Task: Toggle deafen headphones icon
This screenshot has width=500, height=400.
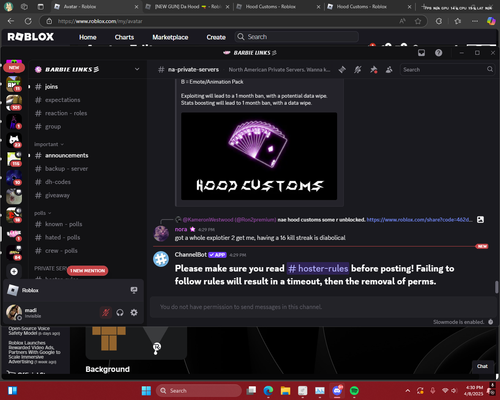Action: point(120,313)
